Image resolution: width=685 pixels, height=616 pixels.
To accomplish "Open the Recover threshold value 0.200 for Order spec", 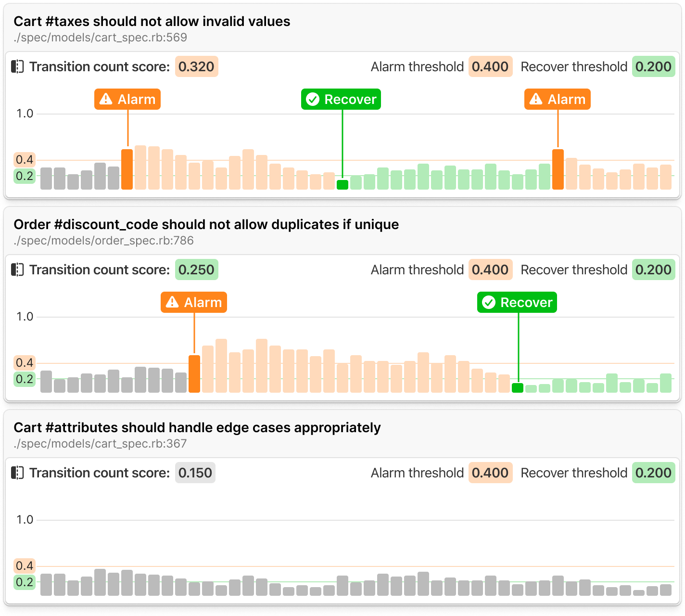I will (x=653, y=269).
